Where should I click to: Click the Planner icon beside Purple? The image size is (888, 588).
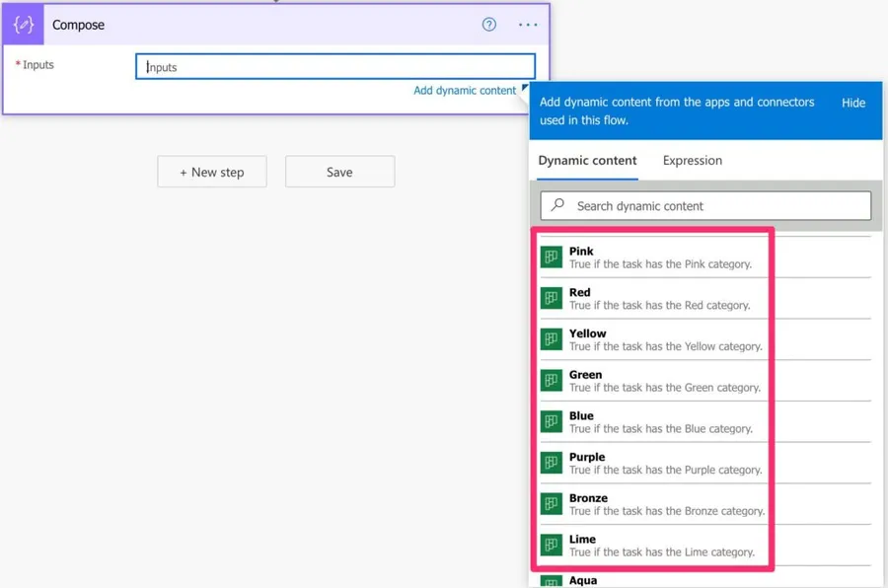[x=552, y=463]
